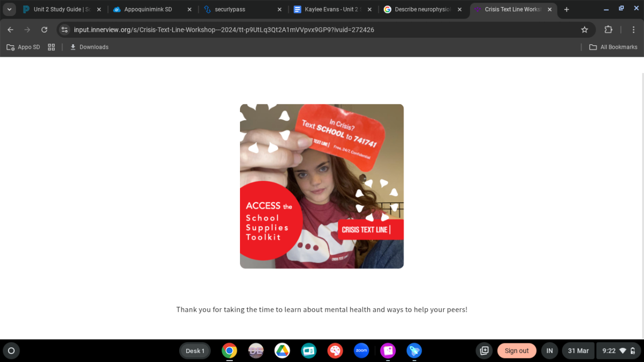Open the calendar showing 31 Mar
This screenshot has height=362, width=644.
[x=578, y=351]
